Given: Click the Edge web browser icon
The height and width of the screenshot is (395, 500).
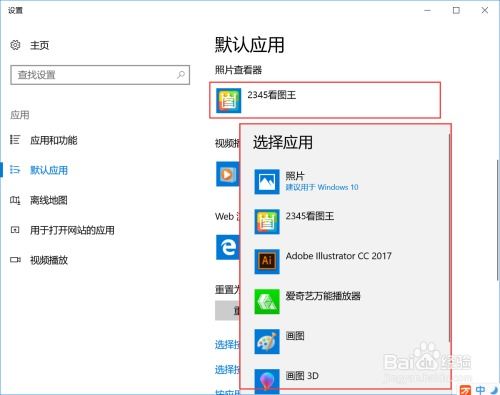Looking at the screenshot, I should tap(228, 247).
